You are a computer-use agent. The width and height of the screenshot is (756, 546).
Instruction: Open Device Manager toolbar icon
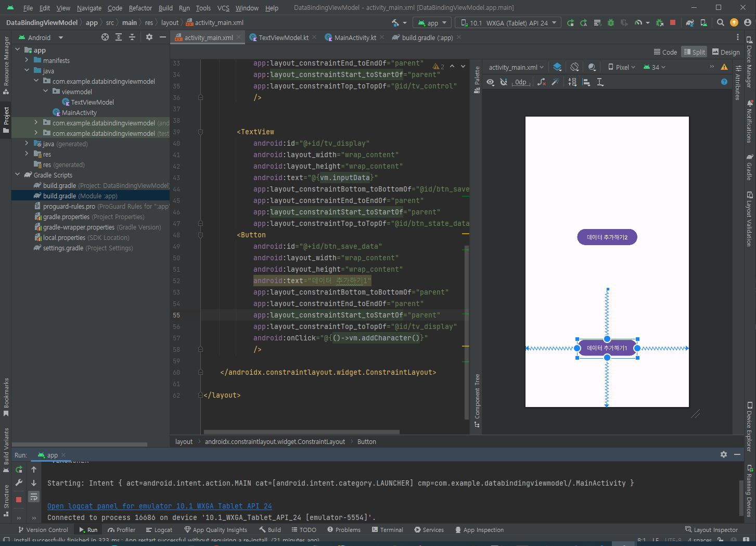703,23
